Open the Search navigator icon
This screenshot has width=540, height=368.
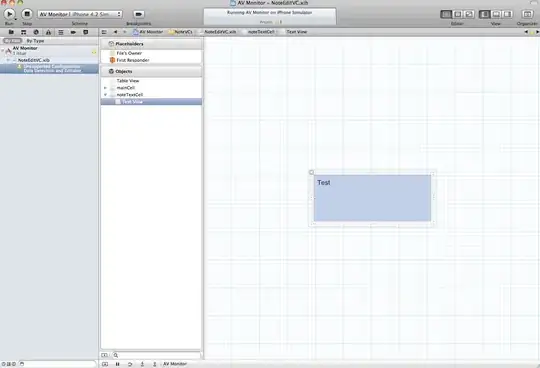pos(36,32)
